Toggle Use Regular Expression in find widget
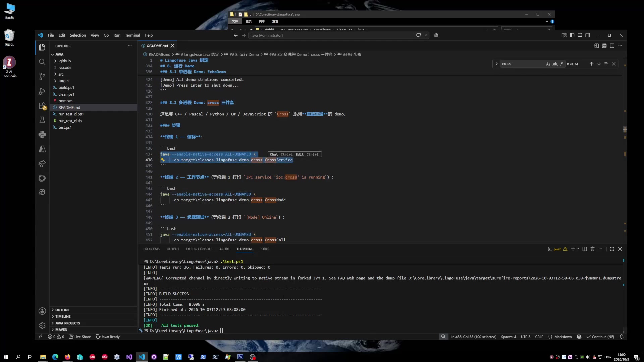Screen dimensions: 644x362 (561, 64)
